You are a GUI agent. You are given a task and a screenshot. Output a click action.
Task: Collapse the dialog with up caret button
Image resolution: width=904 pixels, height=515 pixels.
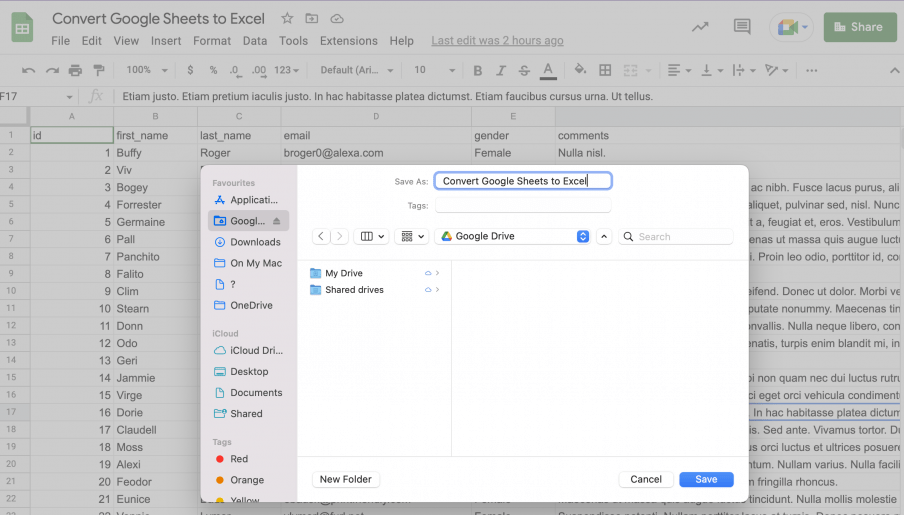[x=604, y=236]
